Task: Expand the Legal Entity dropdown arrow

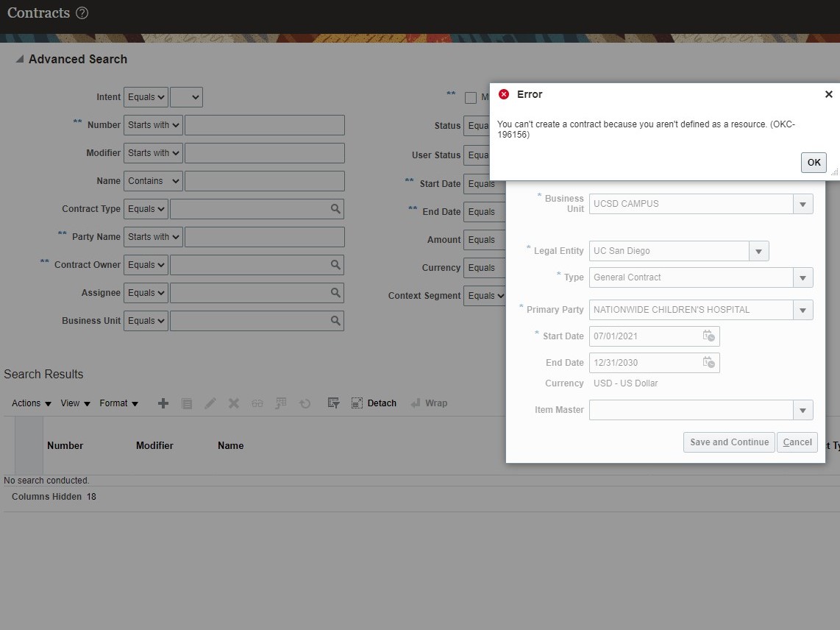Action: tap(758, 251)
